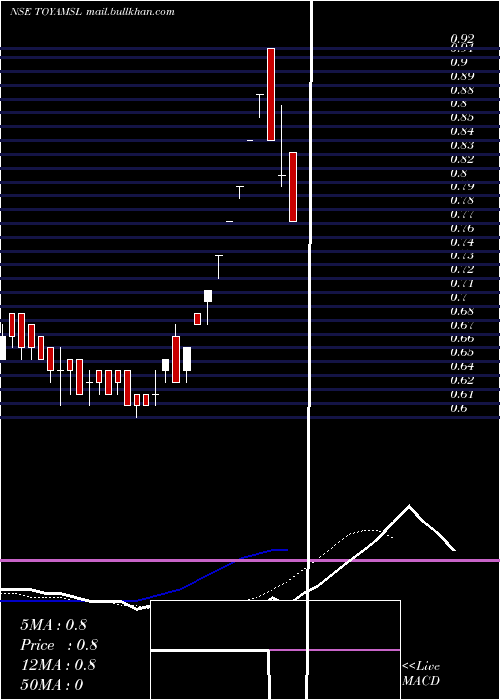Click the Live MACD label

coord(421,673)
